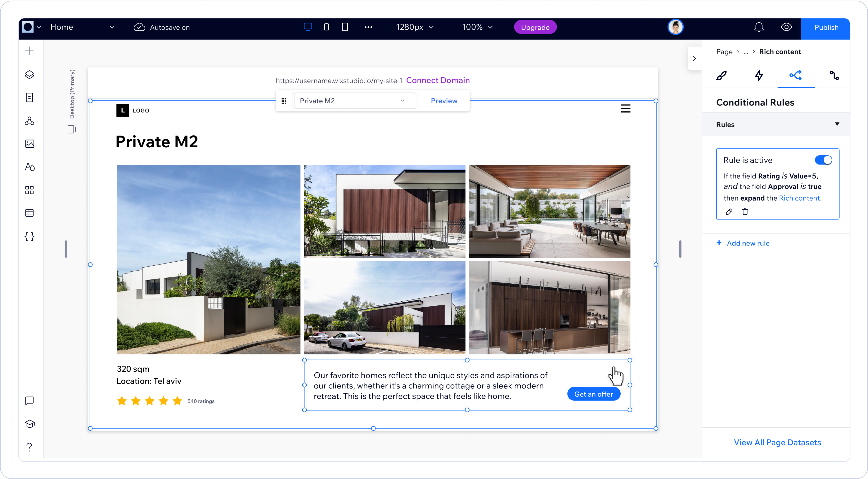868x479 pixels.
Task: Open the CMS table icon
Action: 29,213
